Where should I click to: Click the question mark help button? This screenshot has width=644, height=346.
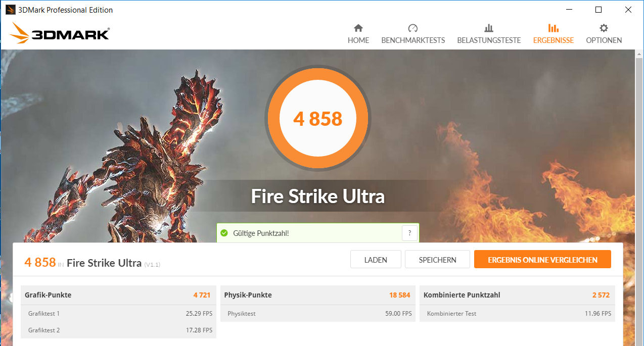(409, 233)
